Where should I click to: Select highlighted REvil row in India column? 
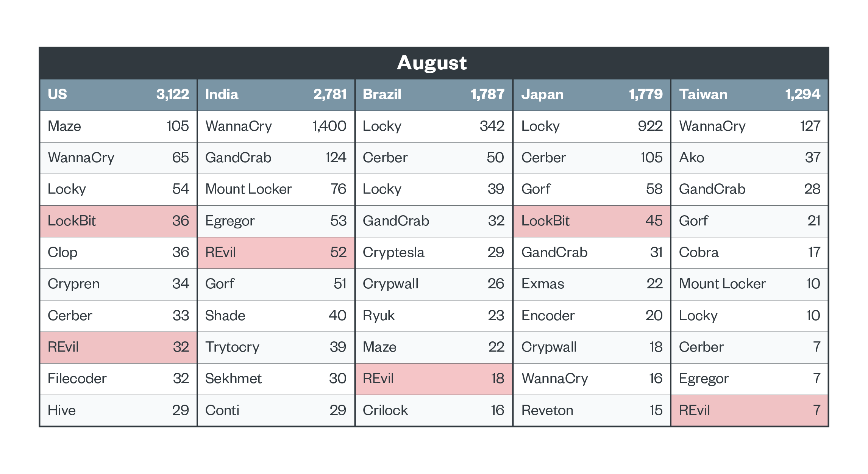pyautogui.click(x=276, y=252)
